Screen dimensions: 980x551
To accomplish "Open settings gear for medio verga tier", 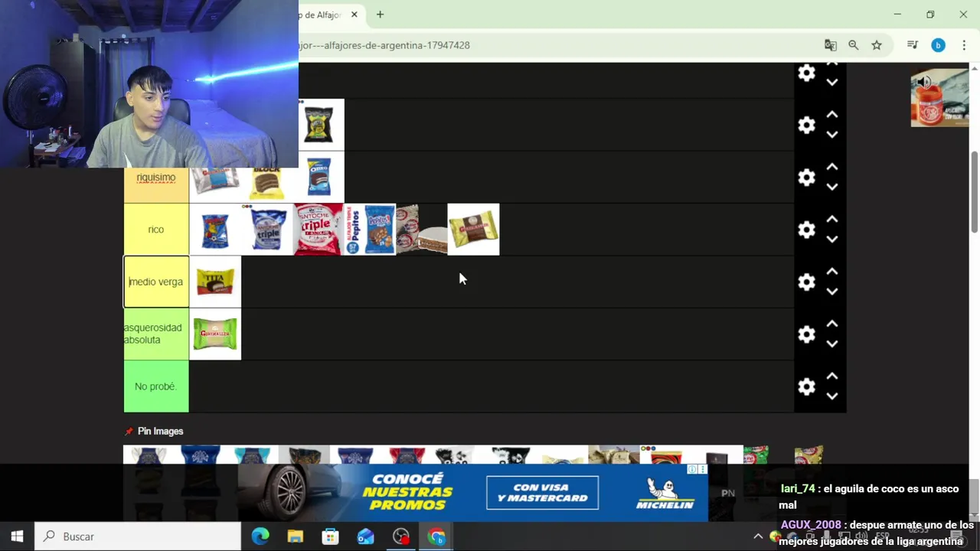I will pos(806,282).
